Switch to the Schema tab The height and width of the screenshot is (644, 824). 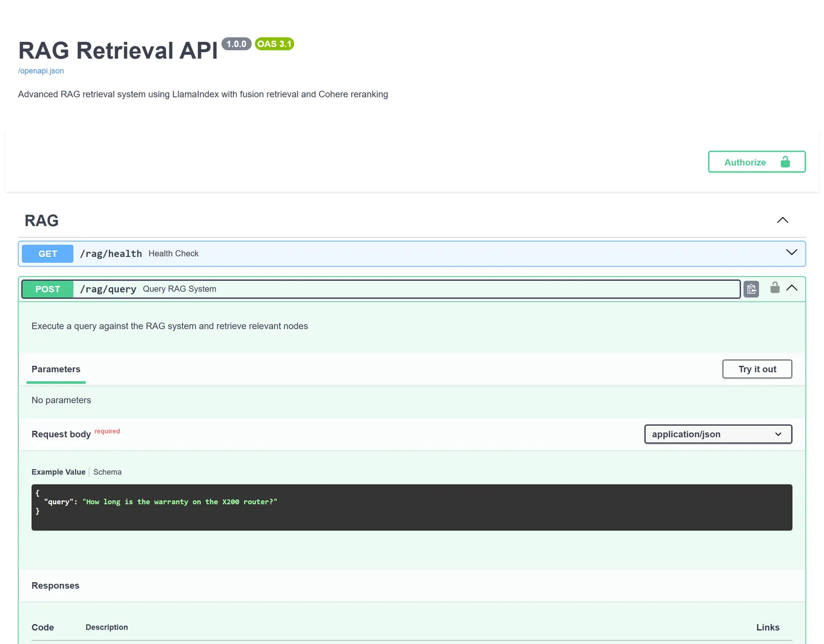click(107, 472)
